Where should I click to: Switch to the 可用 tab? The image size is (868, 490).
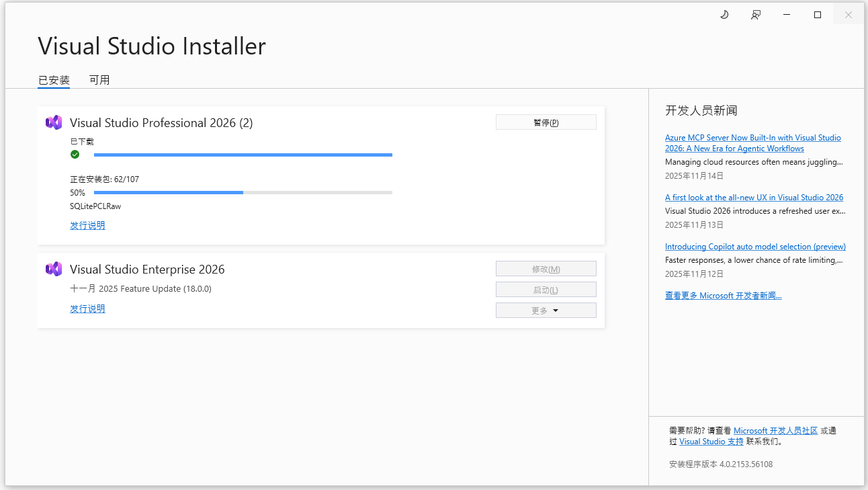coord(99,80)
